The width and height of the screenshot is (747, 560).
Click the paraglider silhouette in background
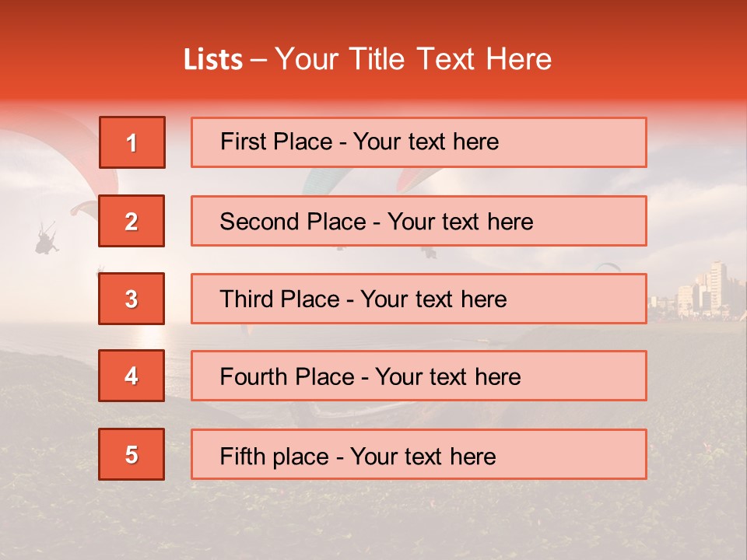pos(47,236)
